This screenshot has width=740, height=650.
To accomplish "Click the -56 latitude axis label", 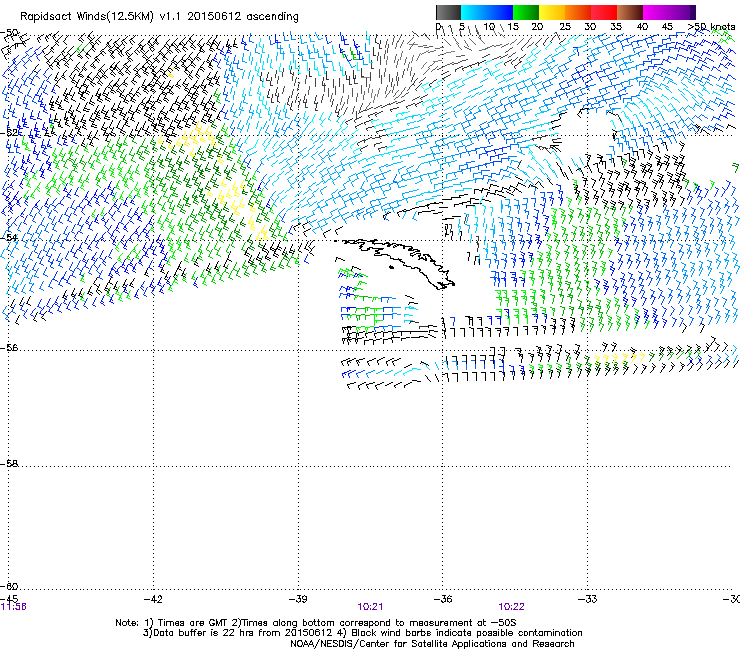I will (9, 348).
